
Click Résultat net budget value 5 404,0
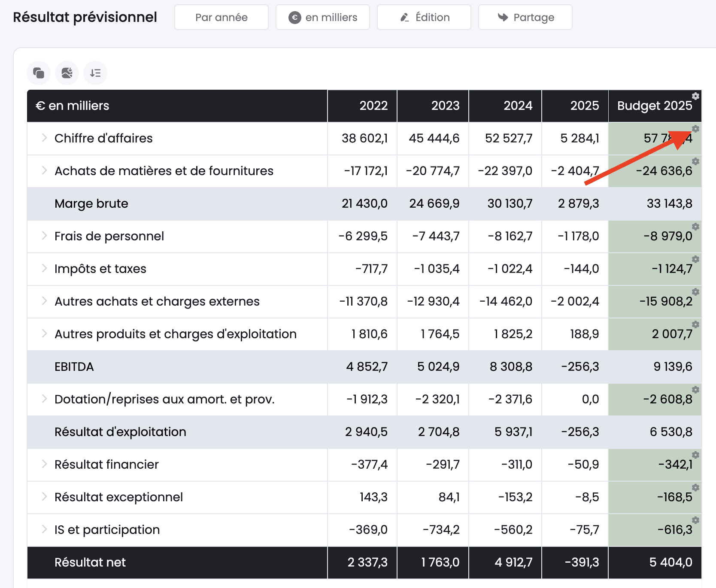click(x=670, y=562)
